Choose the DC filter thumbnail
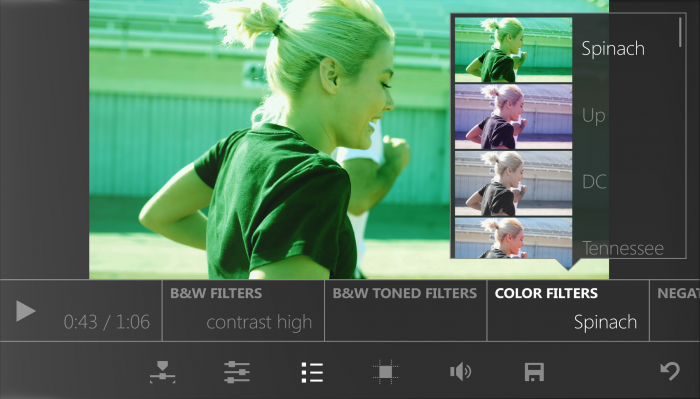Viewport: 700px width, 399px height. click(x=513, y=183)
